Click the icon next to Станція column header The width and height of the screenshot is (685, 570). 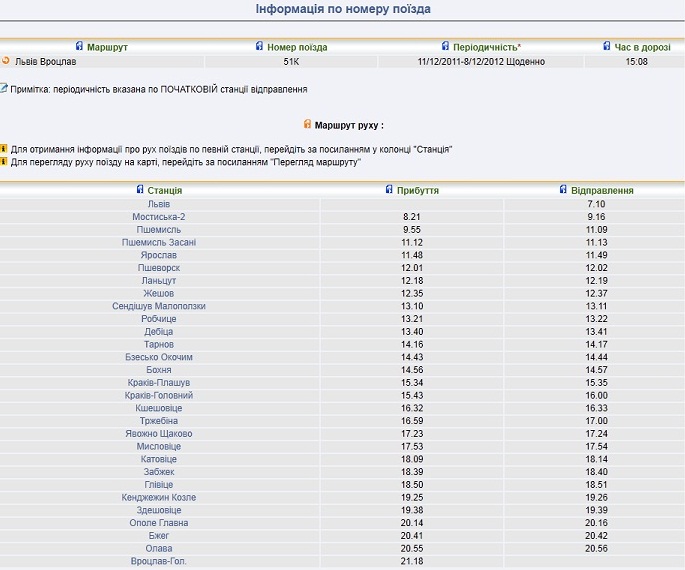click(140, 190)
